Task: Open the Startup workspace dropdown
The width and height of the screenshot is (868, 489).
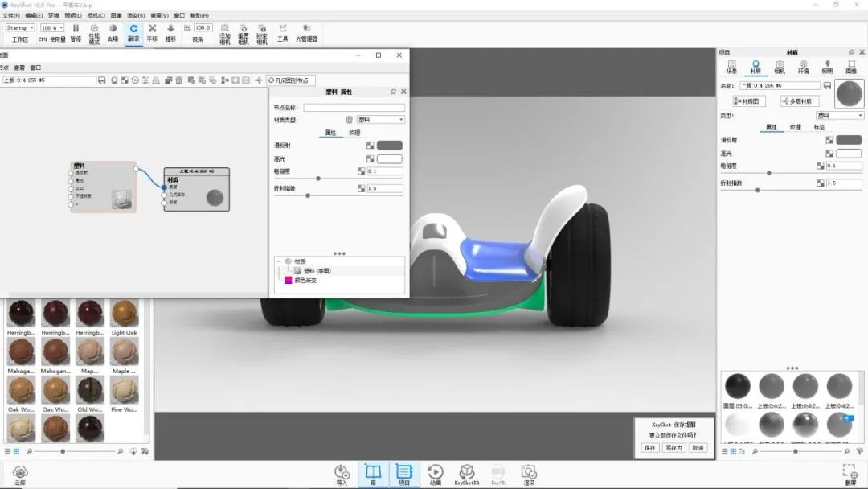Action: click(20, 27)
